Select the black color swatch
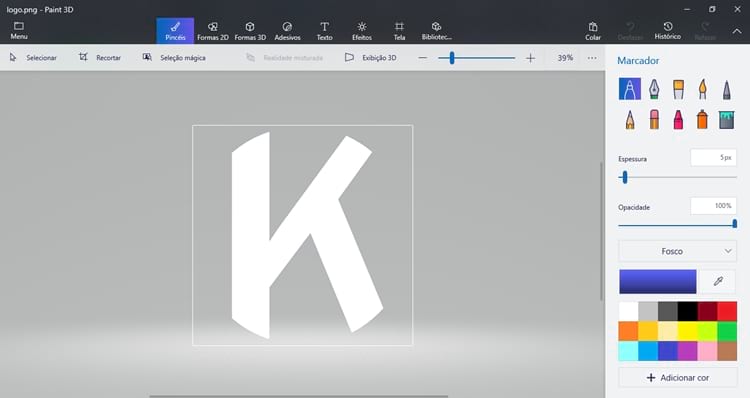Viewport: 750px width, 398px height. tap(687, 311)
